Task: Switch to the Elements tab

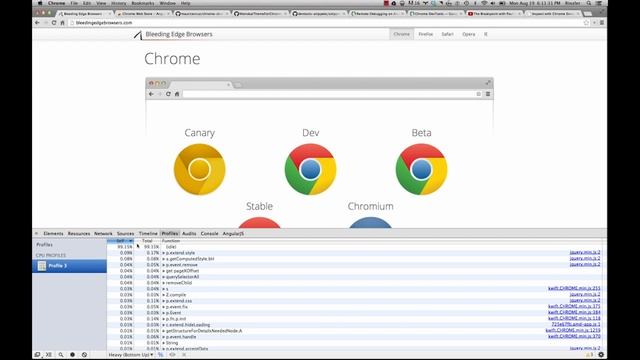Action: click(53, 233)
